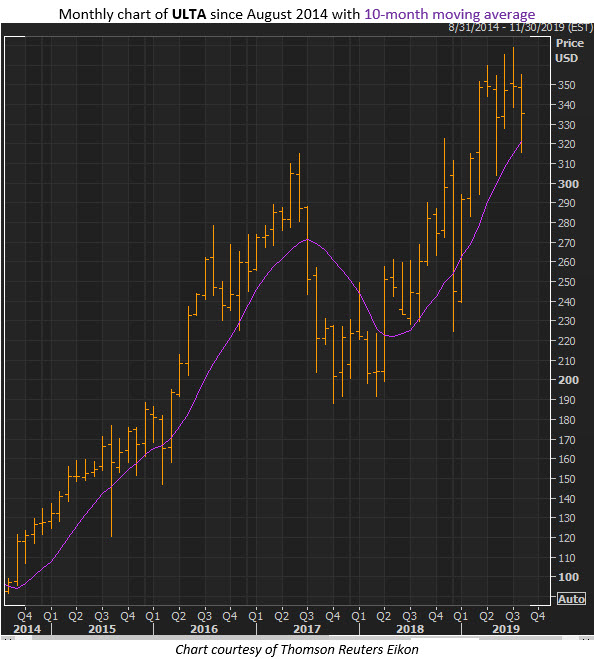Click the long price bar dipping to 120 in 2015
The width and height of the screenshot is (594, 659).
111,481
